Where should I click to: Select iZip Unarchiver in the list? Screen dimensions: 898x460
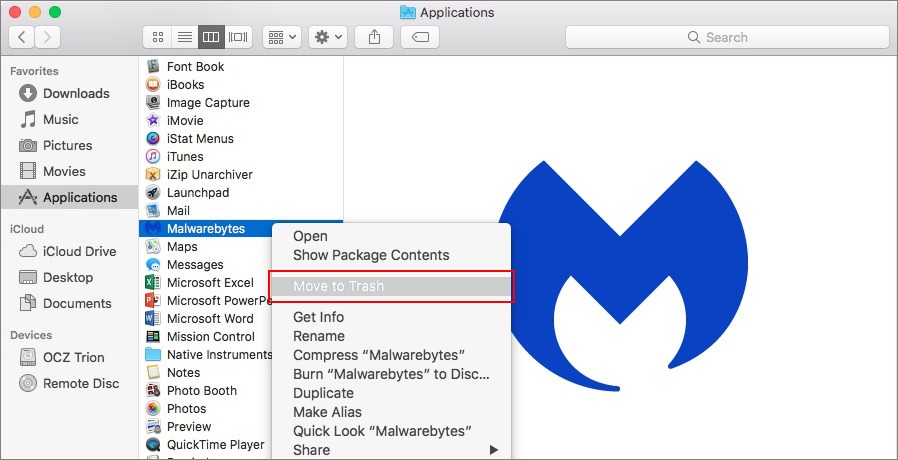point(241,175)
